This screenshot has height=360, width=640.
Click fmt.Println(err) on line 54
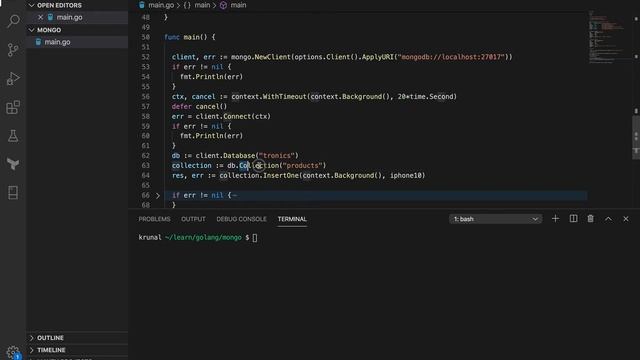pyautogui.click(x=211, y=77)
